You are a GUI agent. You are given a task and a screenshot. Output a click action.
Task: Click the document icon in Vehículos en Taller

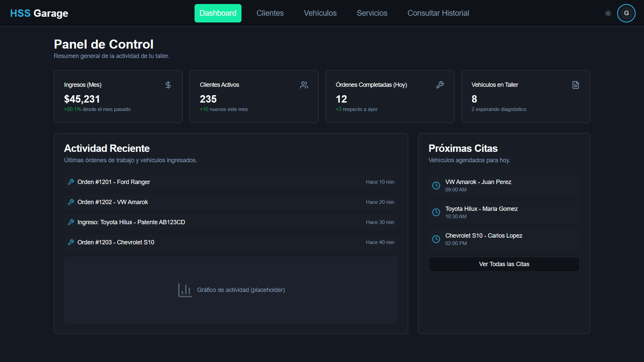(x=576, y=85)
